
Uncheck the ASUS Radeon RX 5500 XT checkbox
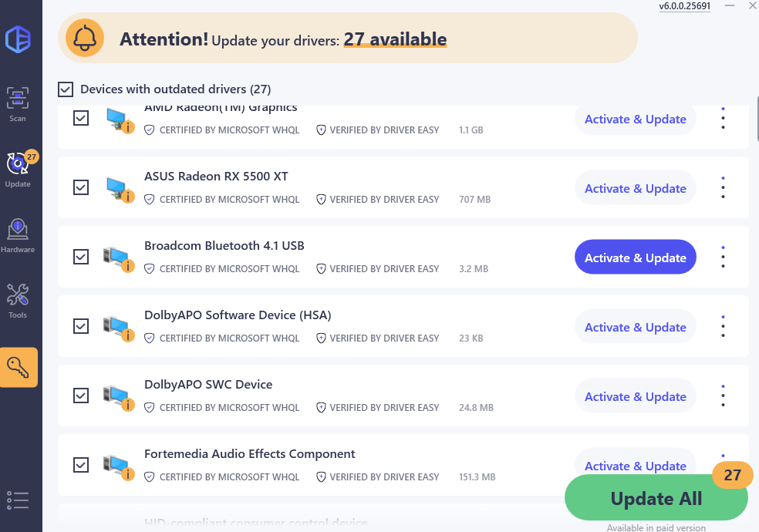[x=81, y=187]
